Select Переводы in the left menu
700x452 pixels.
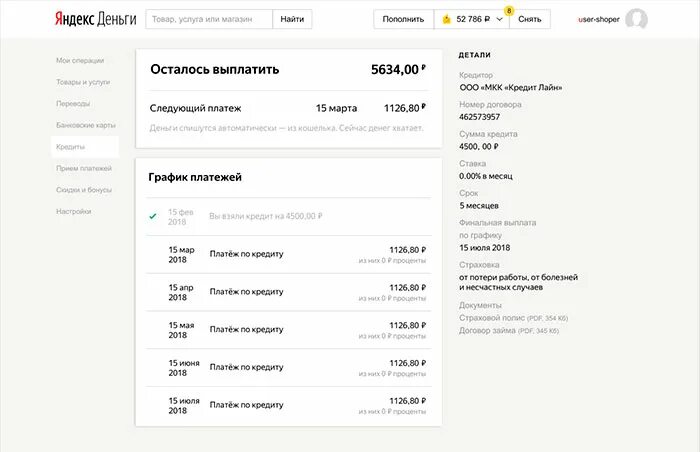pyautogui.click(x=73, y=103)
